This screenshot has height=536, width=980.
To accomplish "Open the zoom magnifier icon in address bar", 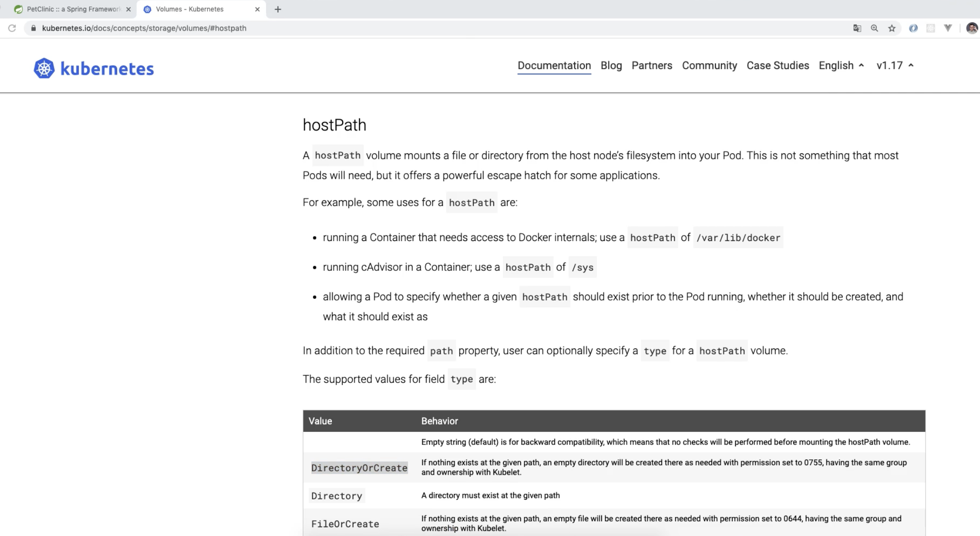I will tap(874, 28).
